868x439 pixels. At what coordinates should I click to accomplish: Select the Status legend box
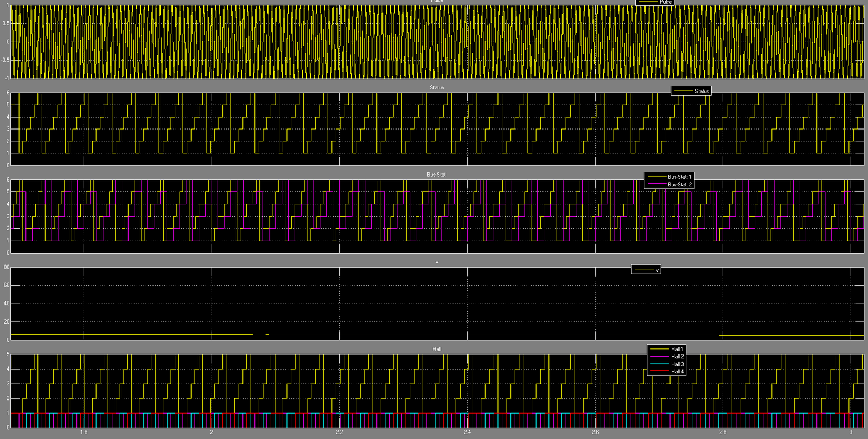click(691, 91)
